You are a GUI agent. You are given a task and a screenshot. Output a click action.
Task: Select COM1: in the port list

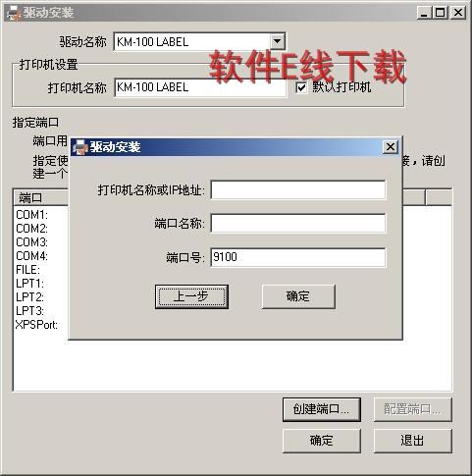tap(32, 215)
